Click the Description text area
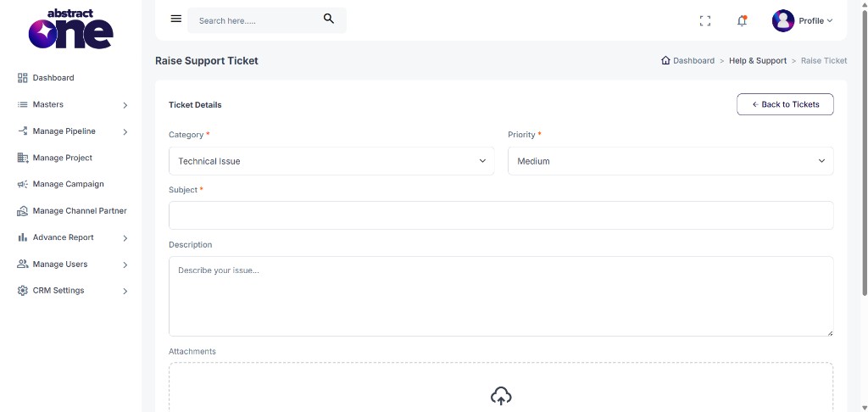 [x=501, y=296]
